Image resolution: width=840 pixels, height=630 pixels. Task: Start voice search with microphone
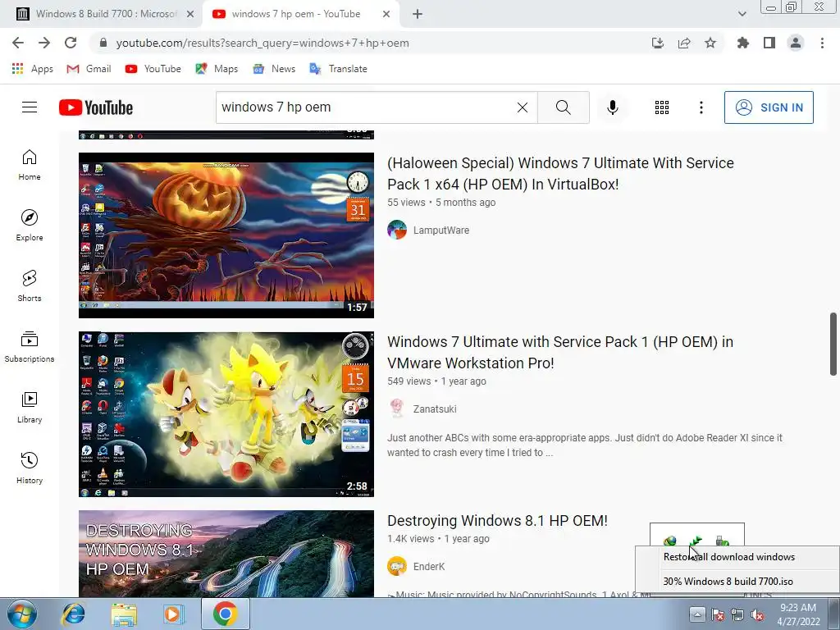(613, 107)
